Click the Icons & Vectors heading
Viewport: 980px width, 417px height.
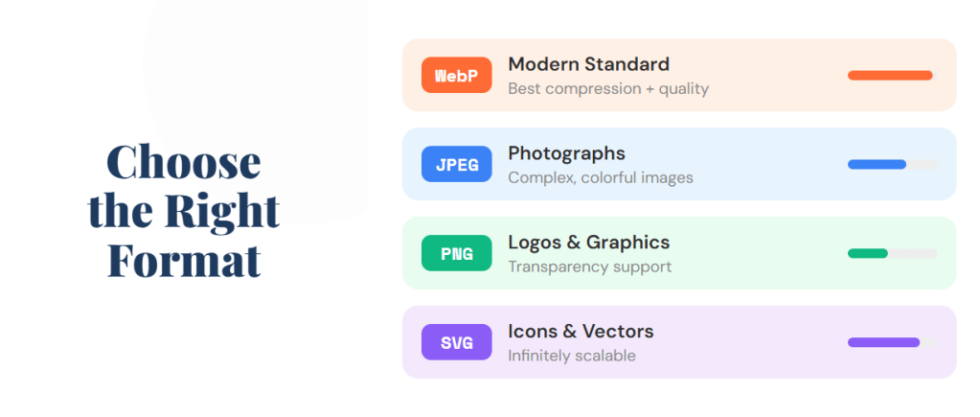(x=581, y=332)
